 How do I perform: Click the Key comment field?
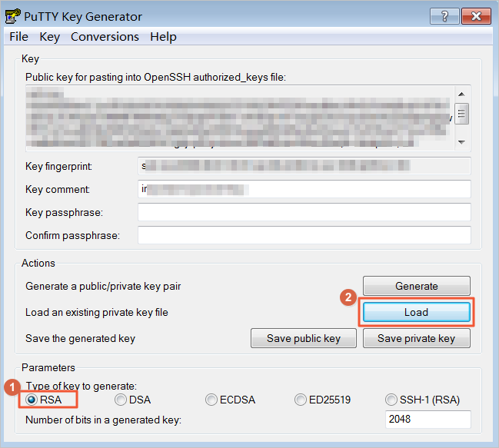pos(304,189)
